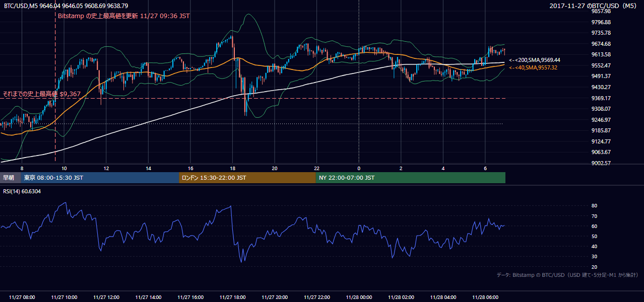Image resolution: width=644 pixels, height=302 pixels.
Task: Select the 40 SMA 9557.32 label
Action: point(533,67)
